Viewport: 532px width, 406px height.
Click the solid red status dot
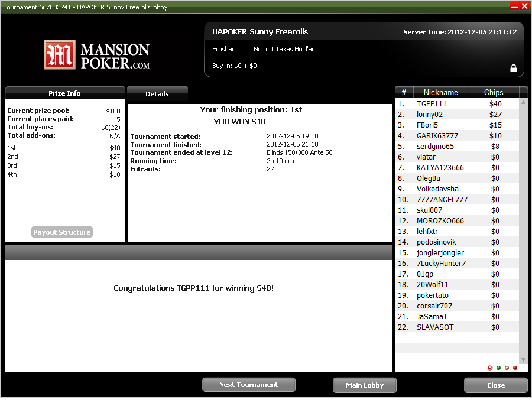515,368
